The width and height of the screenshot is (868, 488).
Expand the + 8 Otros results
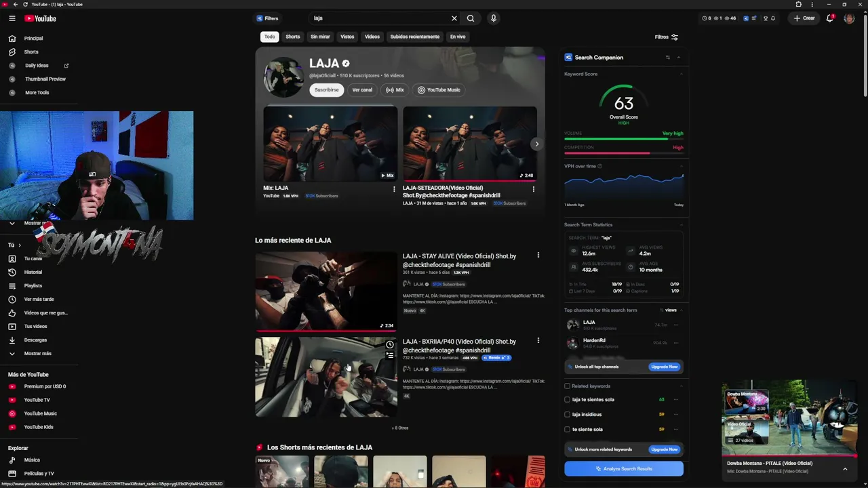click(400, 428)
